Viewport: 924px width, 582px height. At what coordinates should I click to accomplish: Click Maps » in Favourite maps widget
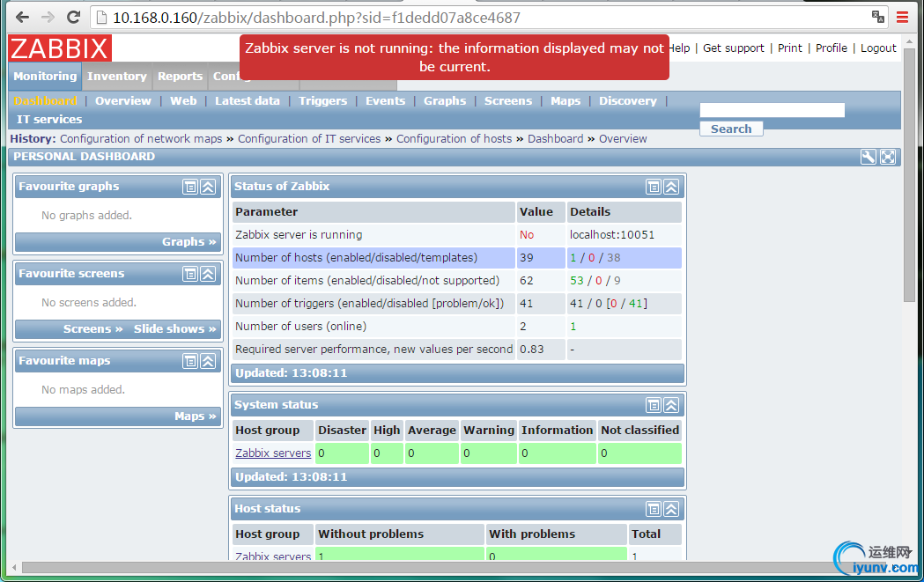195,416
